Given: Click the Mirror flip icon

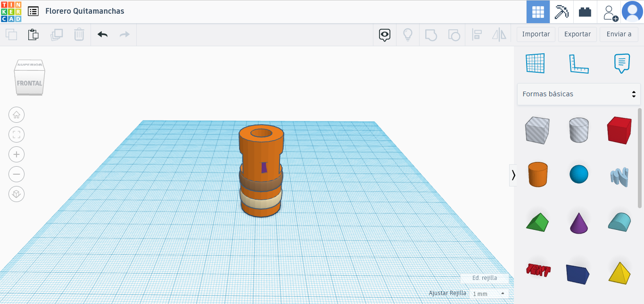Looking at the screenshot, I should pyautogui.click(x=499, y=34).
